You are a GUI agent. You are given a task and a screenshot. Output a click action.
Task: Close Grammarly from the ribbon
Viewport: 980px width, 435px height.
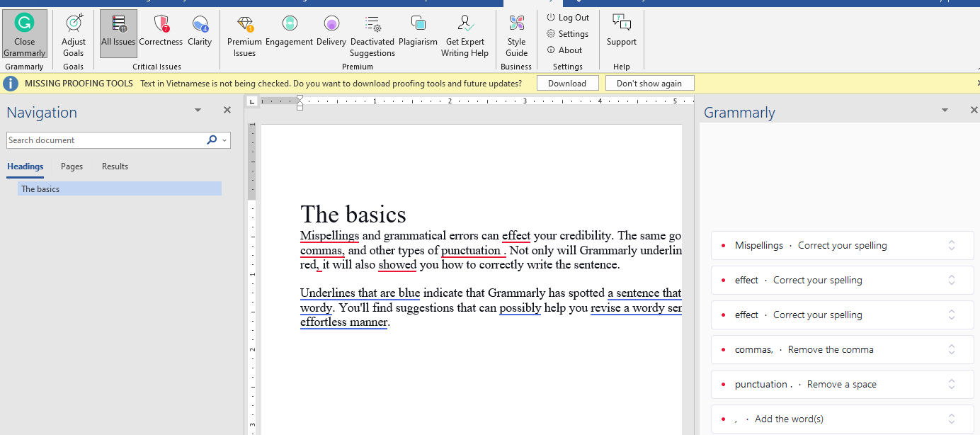pyautogui.click(x=25, y=35)
